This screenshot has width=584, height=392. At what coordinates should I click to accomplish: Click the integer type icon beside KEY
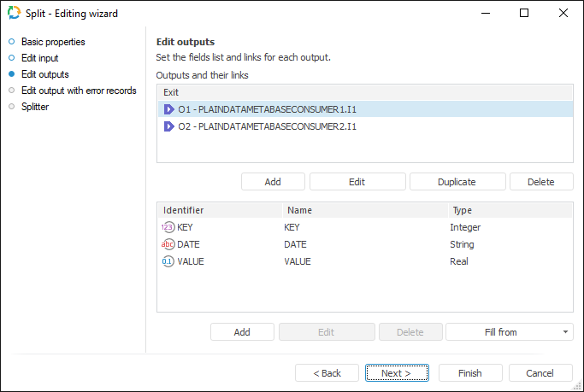pyautogui.click(x=168, y=227)
